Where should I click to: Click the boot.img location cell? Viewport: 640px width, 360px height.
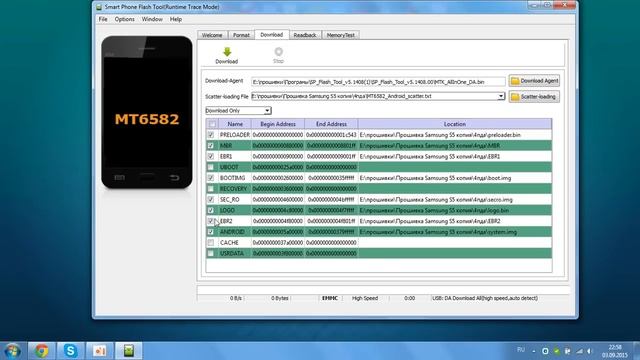pyautogui.click(x=455, y=178)
